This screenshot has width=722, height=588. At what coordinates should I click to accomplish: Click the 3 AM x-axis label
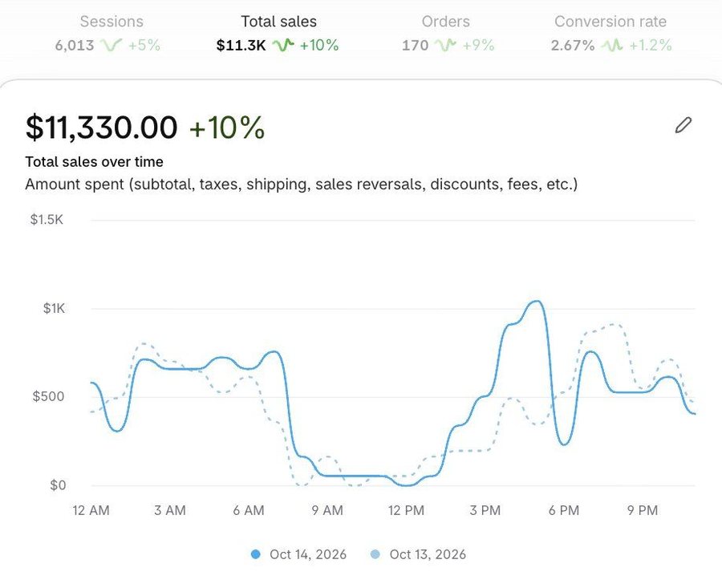(x=170, y=510)
